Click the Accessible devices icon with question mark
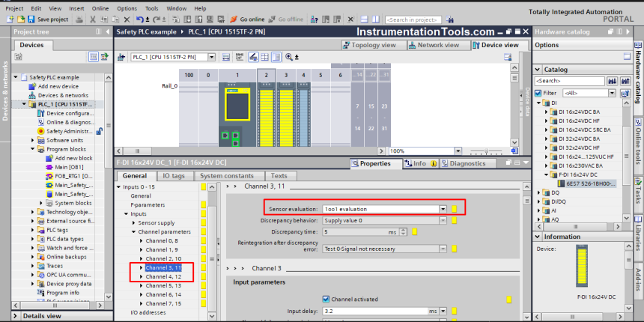 click(315, 19)
